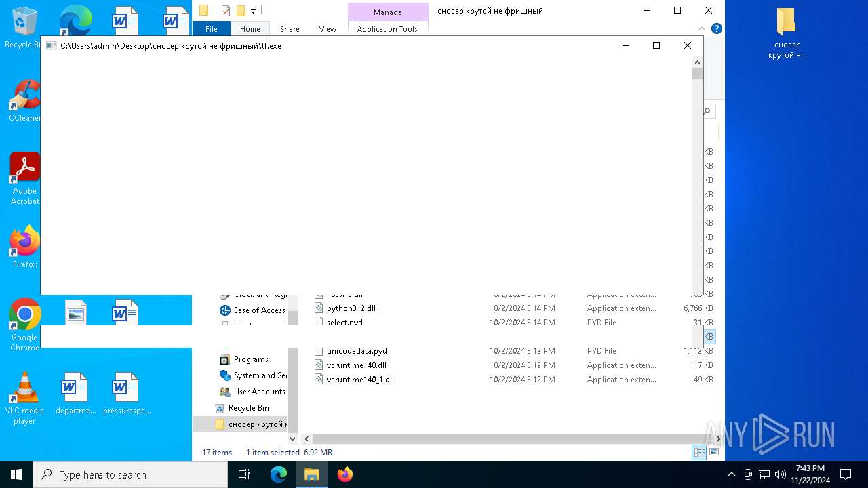Customize Quick Access Toolbar dropdown arrow
The width and height of the screenshot is (868, 488).
click(253, 11)
